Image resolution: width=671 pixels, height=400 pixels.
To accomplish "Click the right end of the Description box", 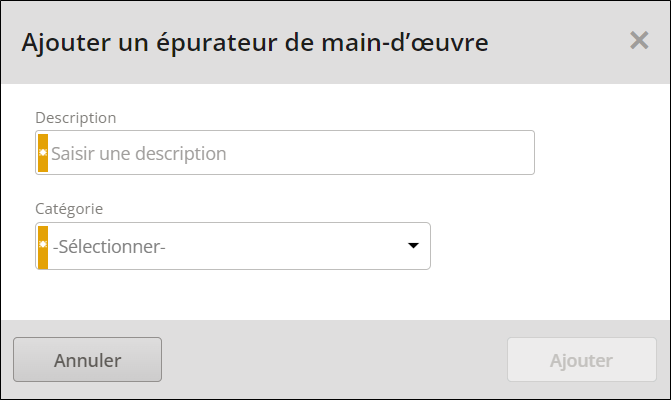I will tap(514, 153).
